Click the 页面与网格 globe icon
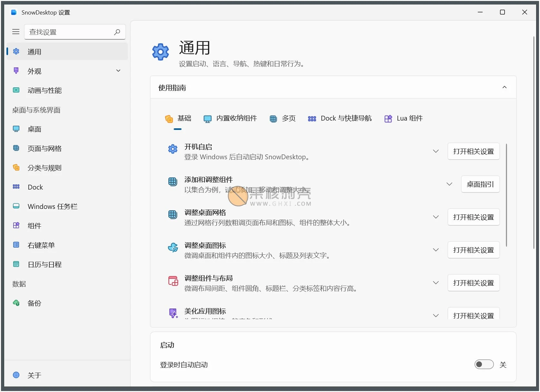The image size is (540, 392). tap(16, 148)
